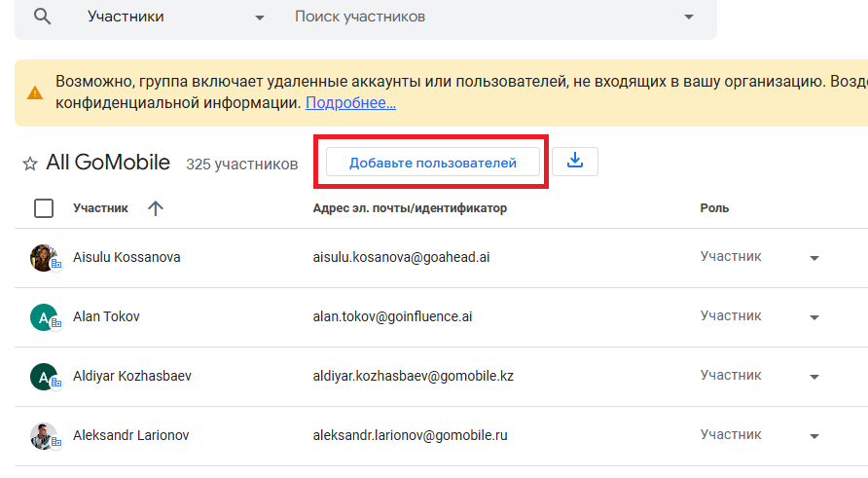Expand the search options arrow
The height and width of the screenshot is (478, 868).
click(689, 17)
